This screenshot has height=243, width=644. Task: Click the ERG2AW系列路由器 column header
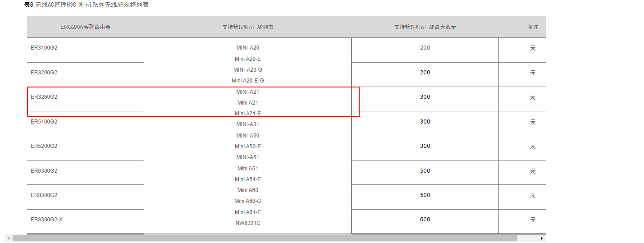click(86, 27)
